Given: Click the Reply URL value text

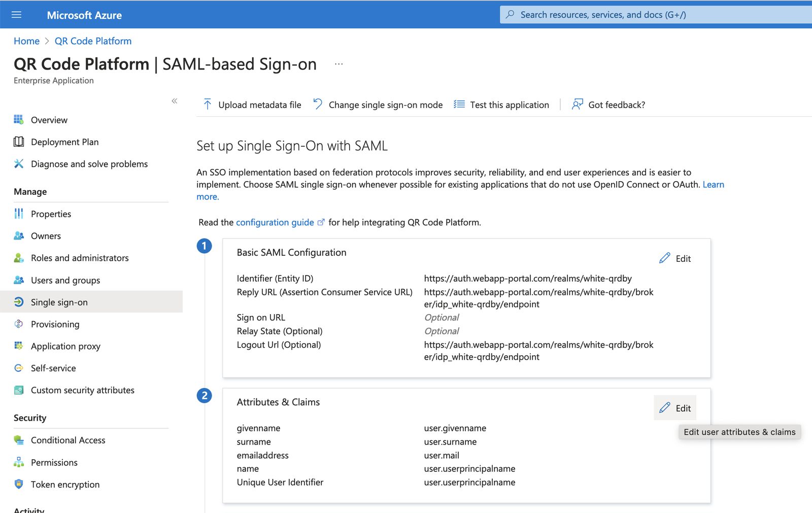Looking at the screenshot, I should click(538, 298).
